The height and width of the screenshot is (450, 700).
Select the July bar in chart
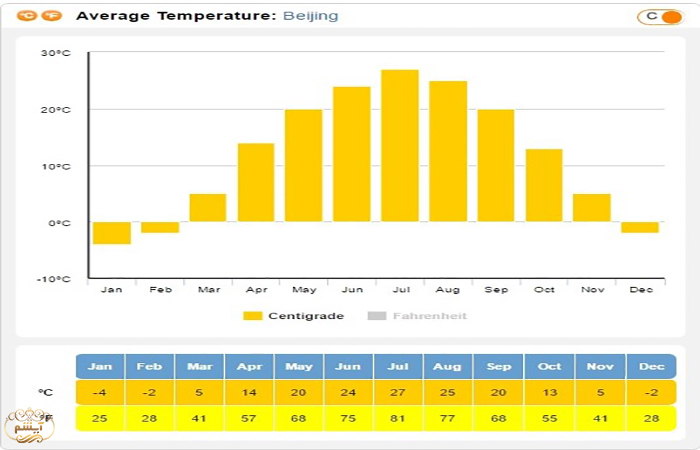pos(400,146)
